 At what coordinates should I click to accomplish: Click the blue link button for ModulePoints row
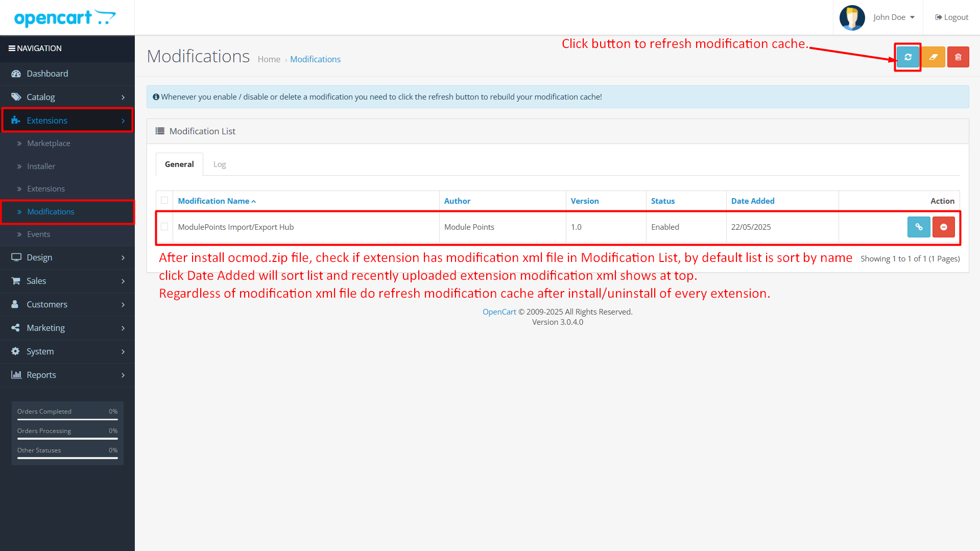point(918,227)
